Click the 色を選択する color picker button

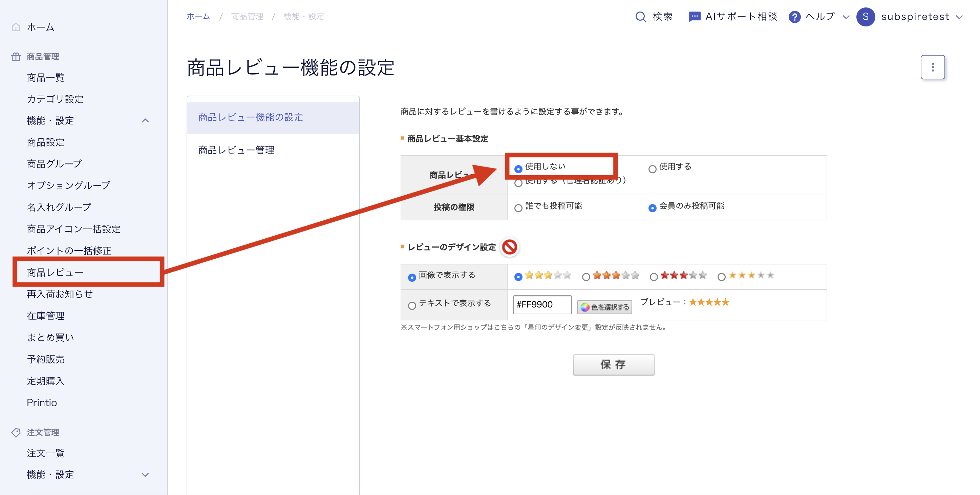604,307
